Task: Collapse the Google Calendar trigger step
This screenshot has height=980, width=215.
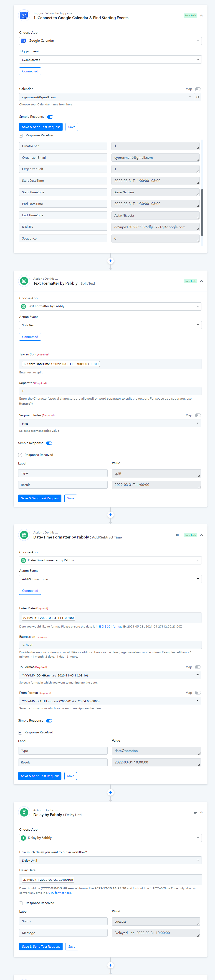Action: [x=201, y=16]
